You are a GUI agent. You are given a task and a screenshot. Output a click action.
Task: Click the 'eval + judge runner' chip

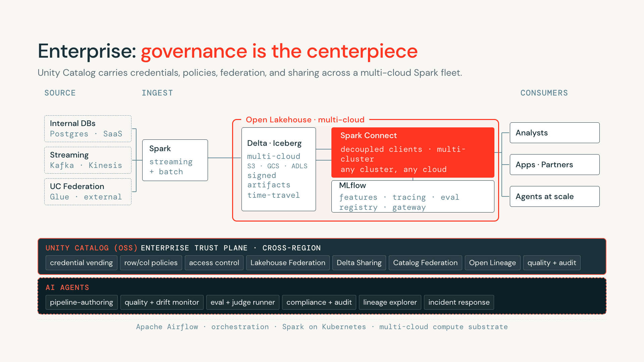coord(243,302)
